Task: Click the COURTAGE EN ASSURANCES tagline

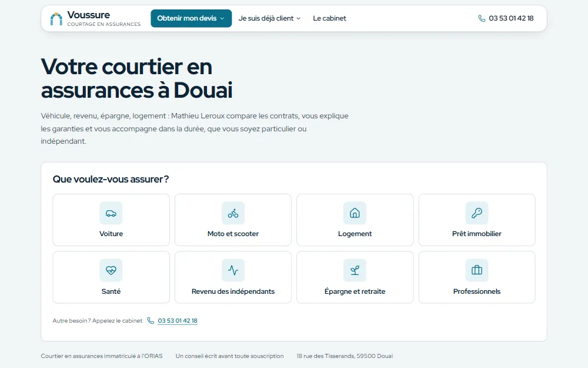Action: [104, 24]
